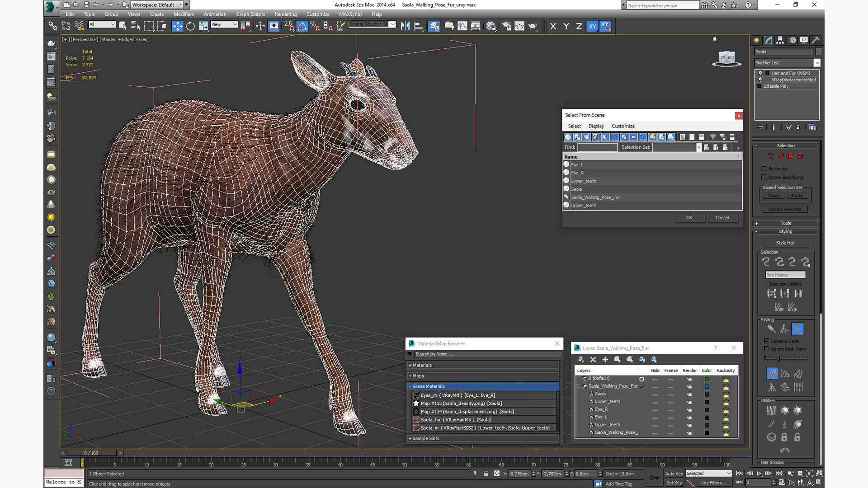The height and width of the screenshot is (488, 868).
Task: Open the Key Filters button
Action: tap(714, 483)
